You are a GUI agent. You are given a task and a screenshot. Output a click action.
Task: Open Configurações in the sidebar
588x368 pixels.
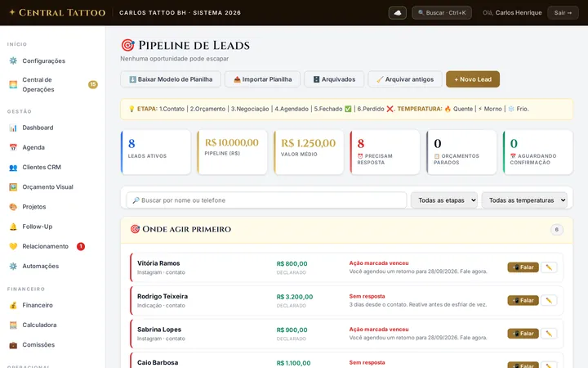pos(43,61)
